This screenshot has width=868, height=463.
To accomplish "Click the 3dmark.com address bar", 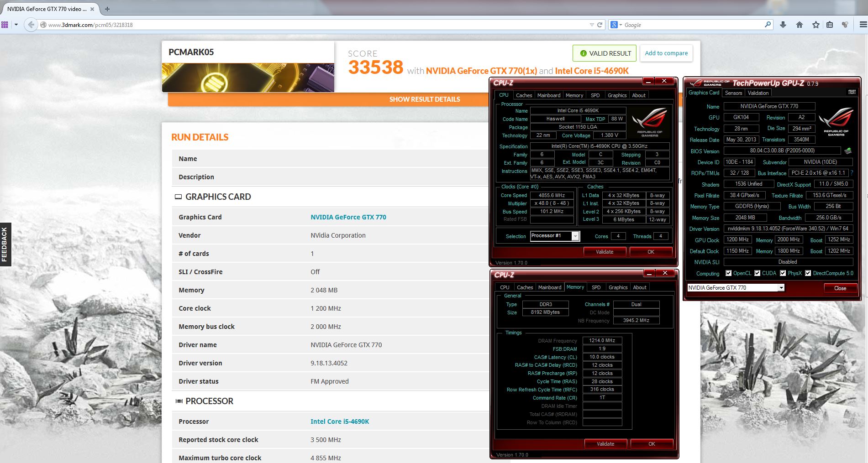I will click(x=315, y=25).
